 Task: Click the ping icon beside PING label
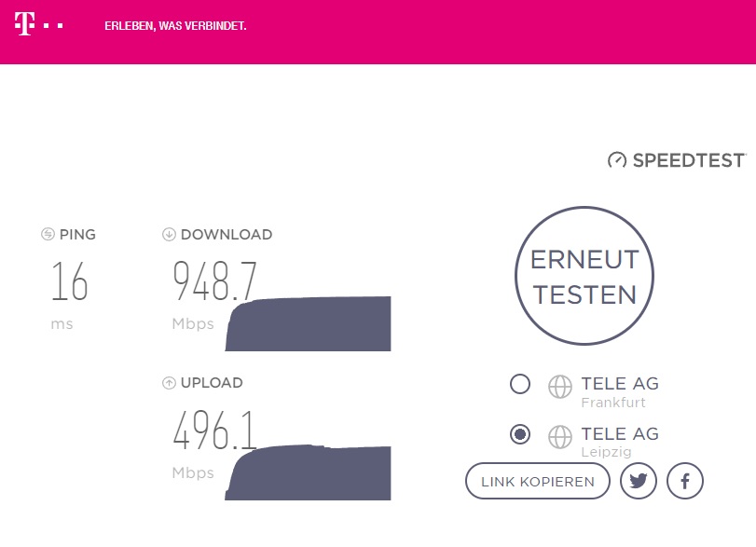click(x=48, y=234)
